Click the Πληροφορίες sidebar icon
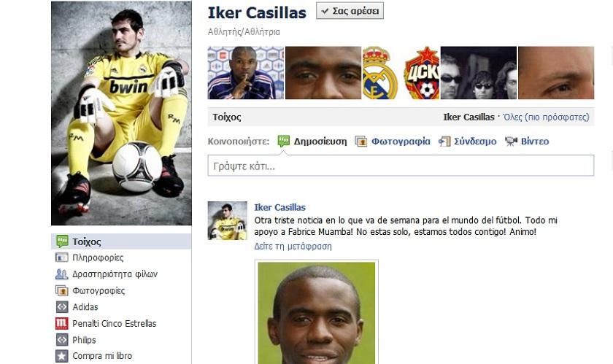This screenshot has height=364, width=613. coord(62,257)
